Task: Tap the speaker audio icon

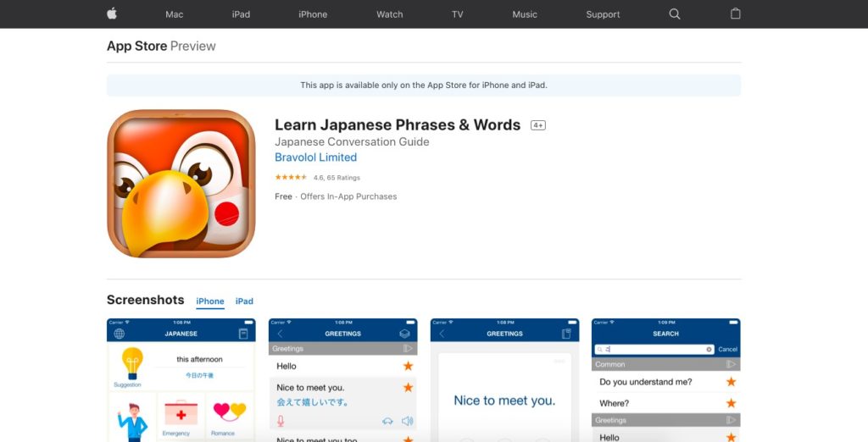Action: tap(408, 421)
